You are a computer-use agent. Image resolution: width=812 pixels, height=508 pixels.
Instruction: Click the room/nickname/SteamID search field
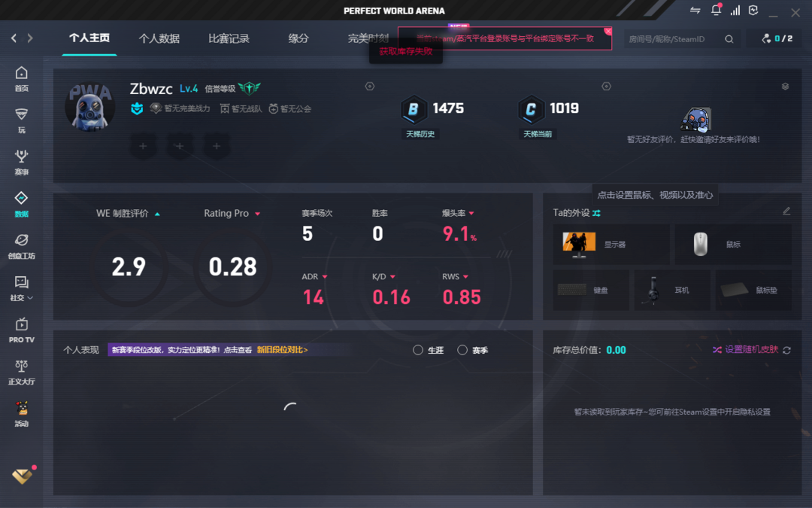click(673, 39)
